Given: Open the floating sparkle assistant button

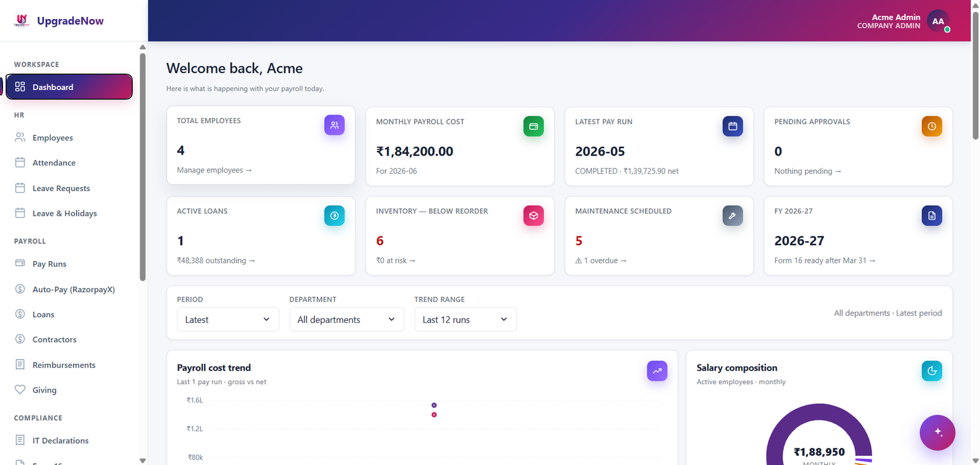Looking at the screenshot, I should [937, 433].
